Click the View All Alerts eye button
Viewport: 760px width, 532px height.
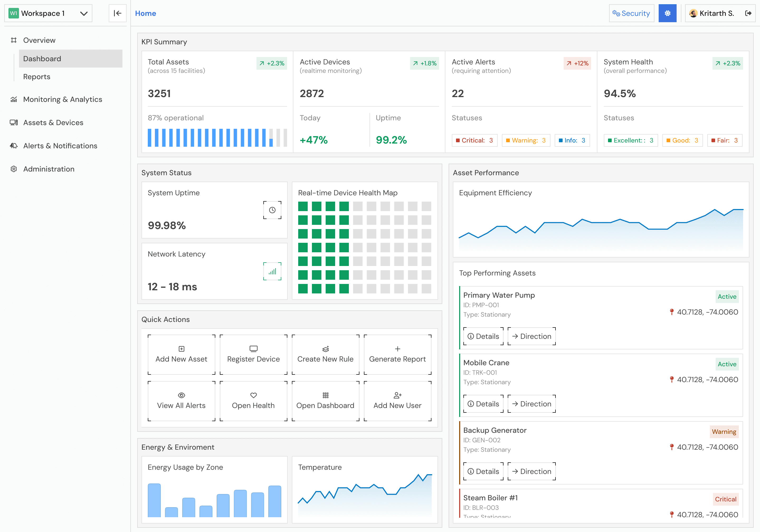[181, 401]
